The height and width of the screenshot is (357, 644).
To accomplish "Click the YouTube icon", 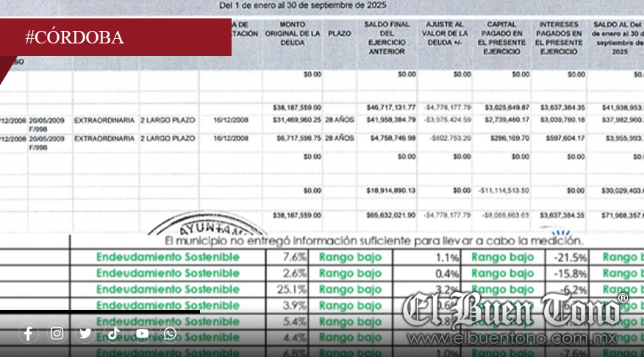I will click(142, 333).
